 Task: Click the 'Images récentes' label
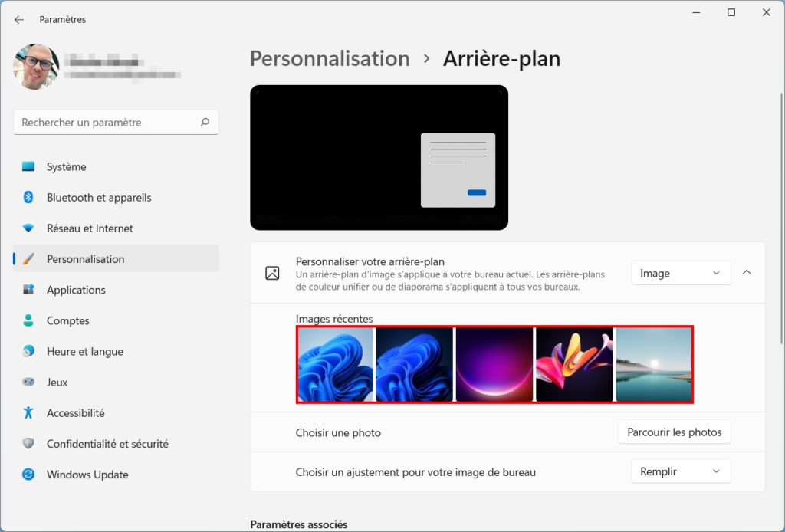coord(334,319)
